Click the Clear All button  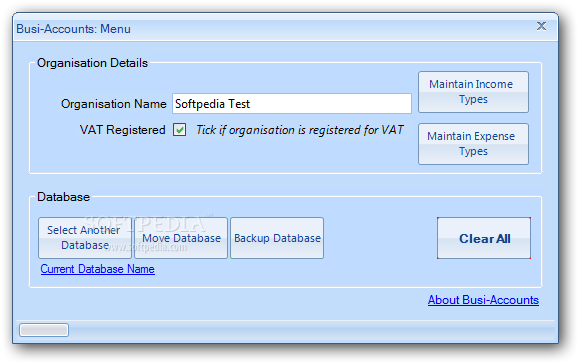tap(484, 238)
